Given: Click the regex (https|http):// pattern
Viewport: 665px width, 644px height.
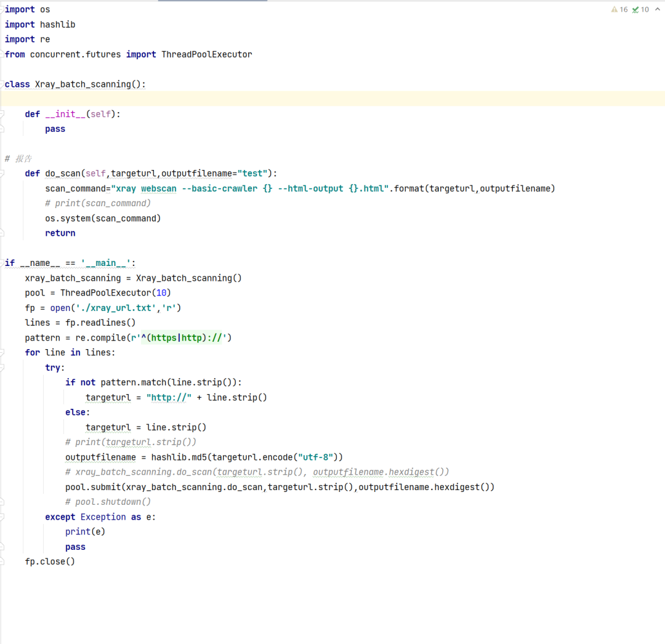Looking at the screenshot, I should (x=181, y=338).
